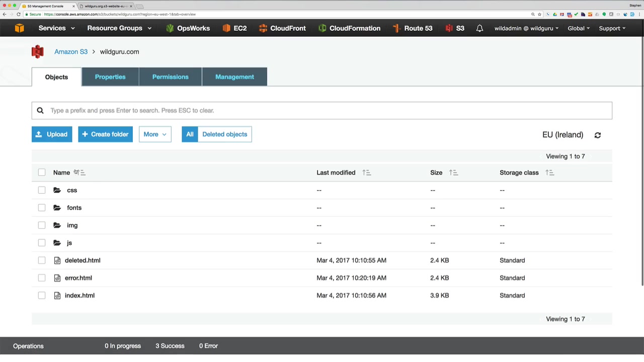Click the 3 Success status text
644x362 pixels.
[170, 346]
